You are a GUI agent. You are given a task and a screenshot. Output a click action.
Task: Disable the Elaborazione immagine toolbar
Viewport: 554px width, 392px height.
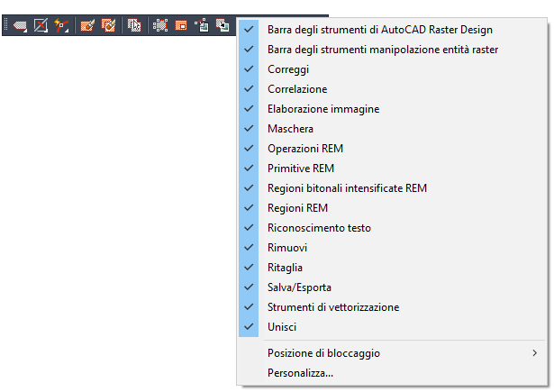392,109
